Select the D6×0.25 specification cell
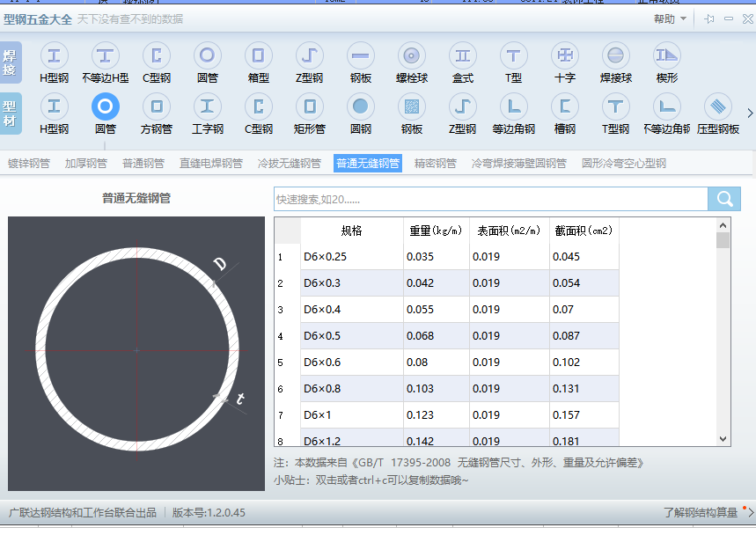The height and width of the screenshot is (535, 756). [x=351, y=257]
